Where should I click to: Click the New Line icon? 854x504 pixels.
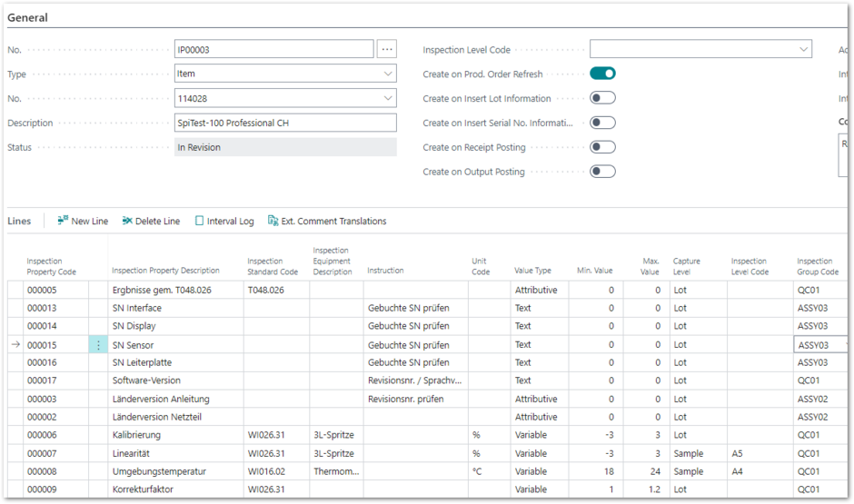[x=64, y=221]
